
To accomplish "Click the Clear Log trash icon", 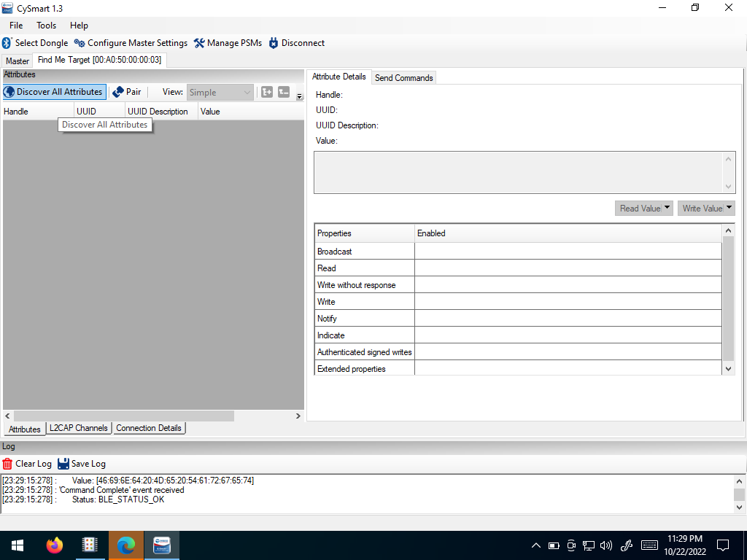I will pyautogui.click(x=7, y=464).
